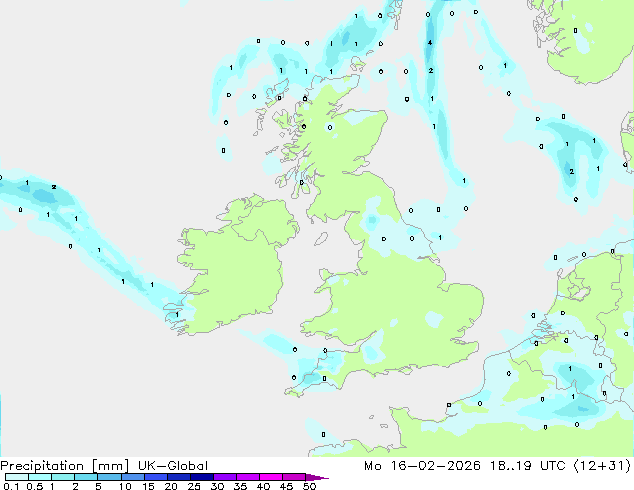Click the "10" legend scale label
The height and width of the screenshot is (490, 634).
point(125,486)
